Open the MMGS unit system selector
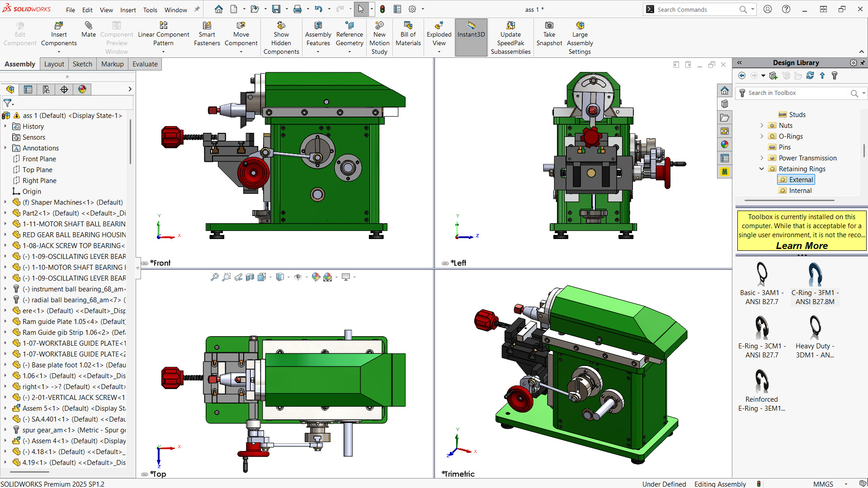Screen dimensions: 868x488 (830, 484)
